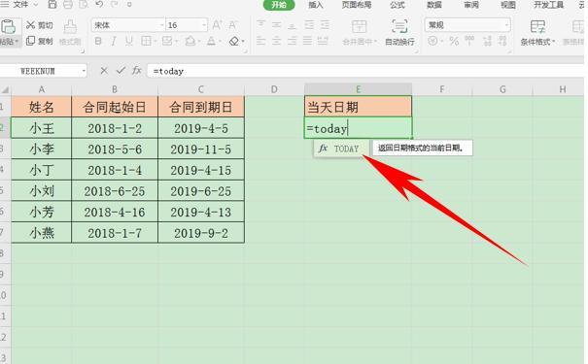Click the Cut scissors icon
This screenshot has width=588, height=364.
coord(31,25)
